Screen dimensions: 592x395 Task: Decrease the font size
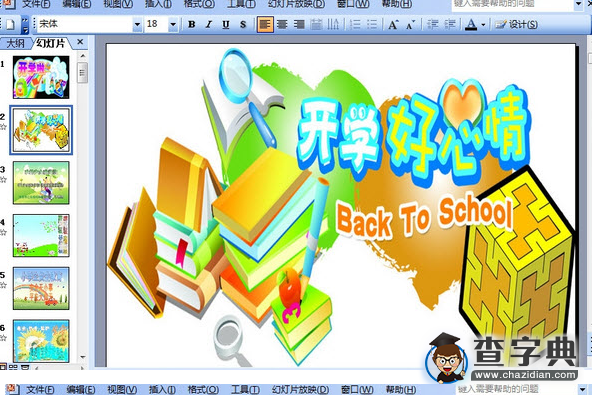coord(410,25)
